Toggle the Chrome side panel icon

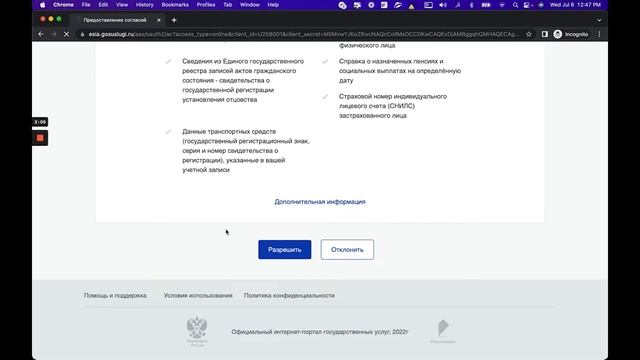544,34
